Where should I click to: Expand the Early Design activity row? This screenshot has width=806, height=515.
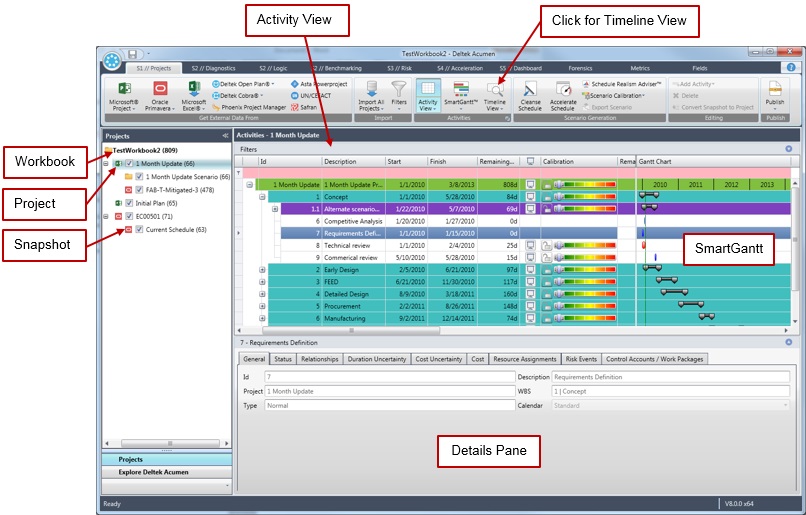(263, 269)
